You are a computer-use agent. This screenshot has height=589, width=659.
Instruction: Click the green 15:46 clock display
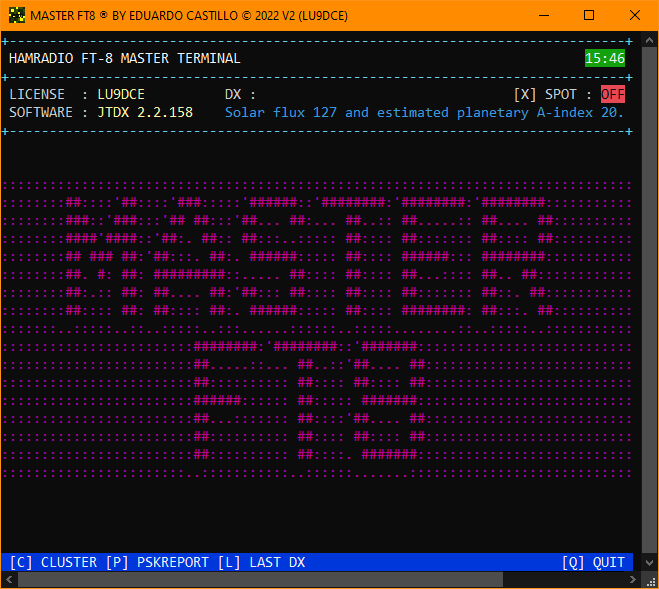tap(605, 58)
